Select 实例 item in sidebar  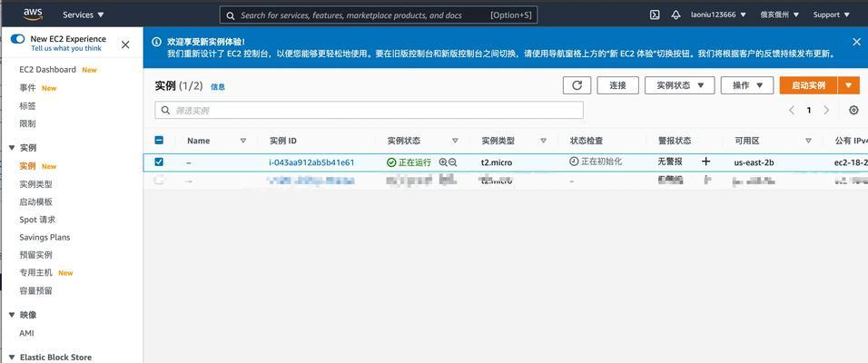27,166
